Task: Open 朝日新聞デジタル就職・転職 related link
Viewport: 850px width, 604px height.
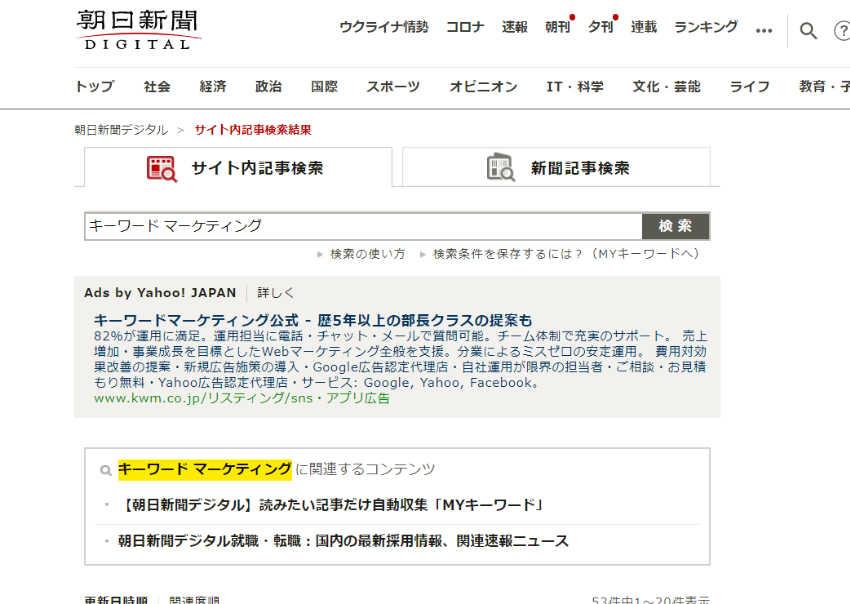Action: pyautogui.click(x=343, y=541)
